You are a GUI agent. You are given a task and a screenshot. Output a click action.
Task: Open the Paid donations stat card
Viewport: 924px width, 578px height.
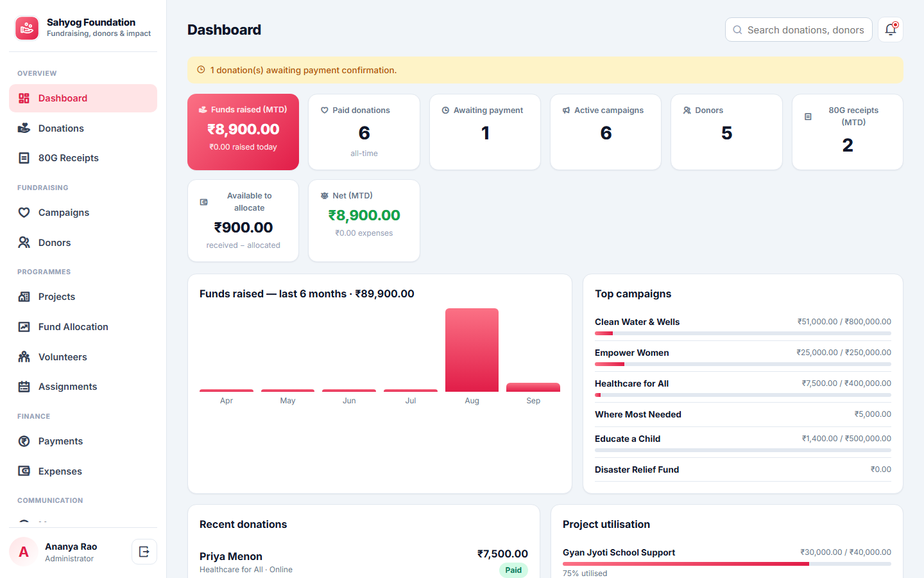pos(364,132)
